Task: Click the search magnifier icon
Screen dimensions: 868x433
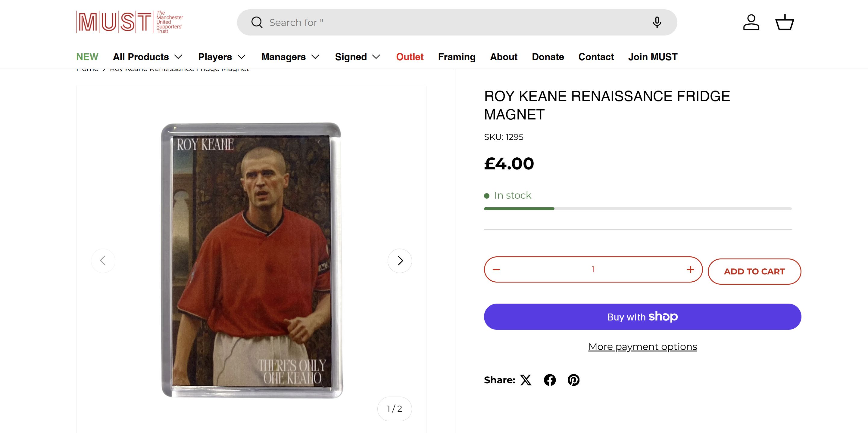Action: click(x=257, y=23)
